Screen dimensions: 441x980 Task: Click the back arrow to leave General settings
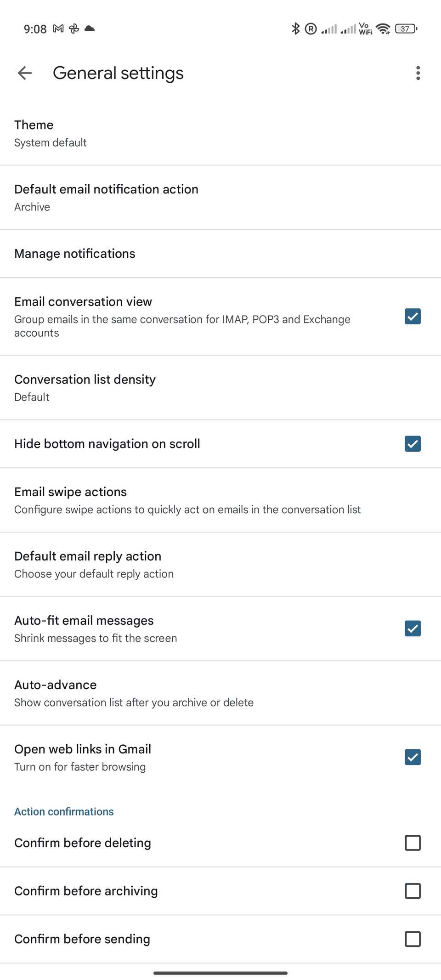25,73
